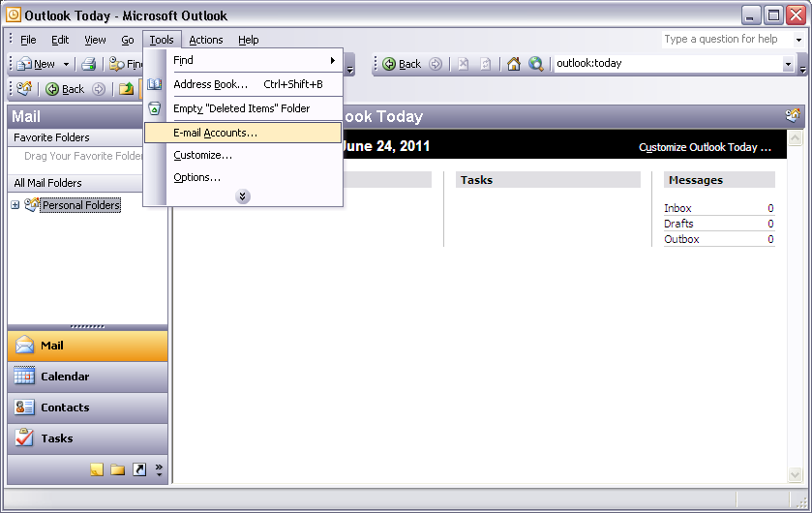Expand the full Tools menu with the chevron
This screenshot has width=812, height=513.
click(243, 196)
